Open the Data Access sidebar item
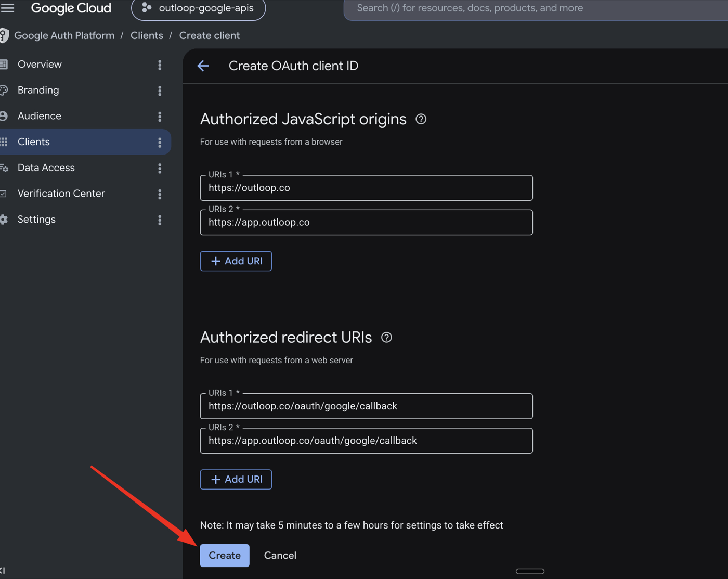Image resolution: width=728 pixels, height=579 pixels. click(x=46, y=168)
